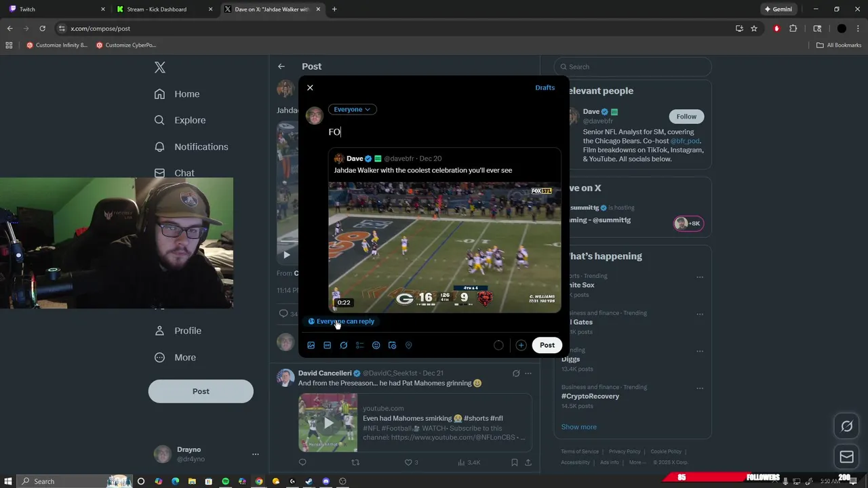Open Explore in X sidebar
This screenshot has width=868, height=488.
180,120
